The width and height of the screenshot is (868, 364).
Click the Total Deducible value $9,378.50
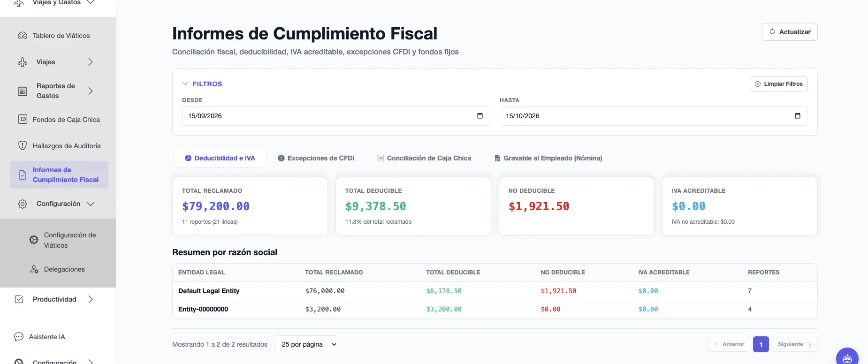[376, 206]
